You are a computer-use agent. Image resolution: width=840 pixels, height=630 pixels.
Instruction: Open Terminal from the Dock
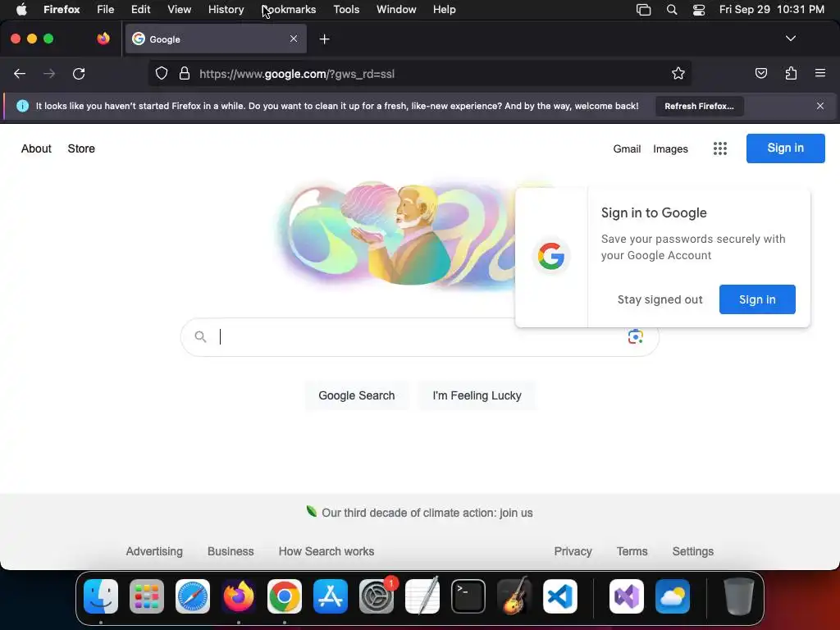pyautogui.click(x=468, y=596)
